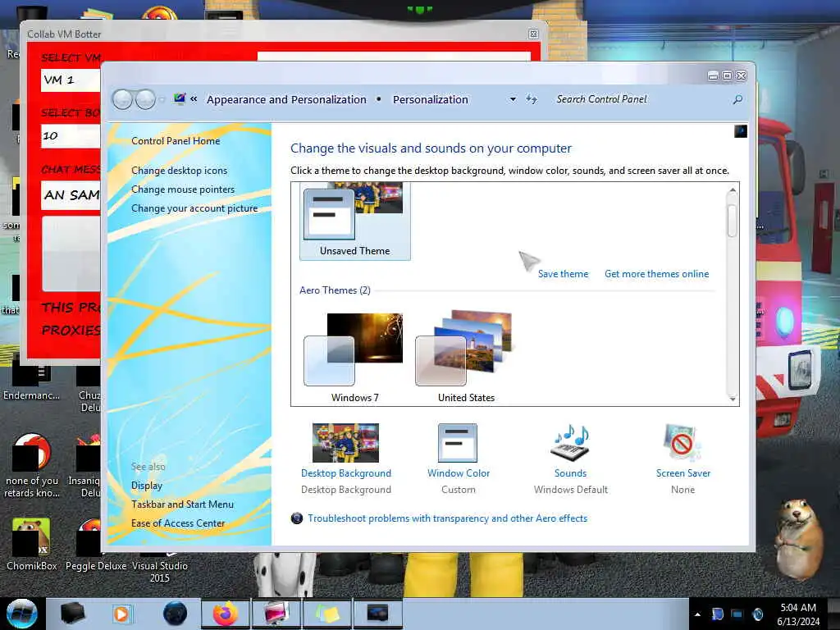Click the Control Panel address bar icon
The height and width of the screenshot is (630, 840).
coord(180,98)
